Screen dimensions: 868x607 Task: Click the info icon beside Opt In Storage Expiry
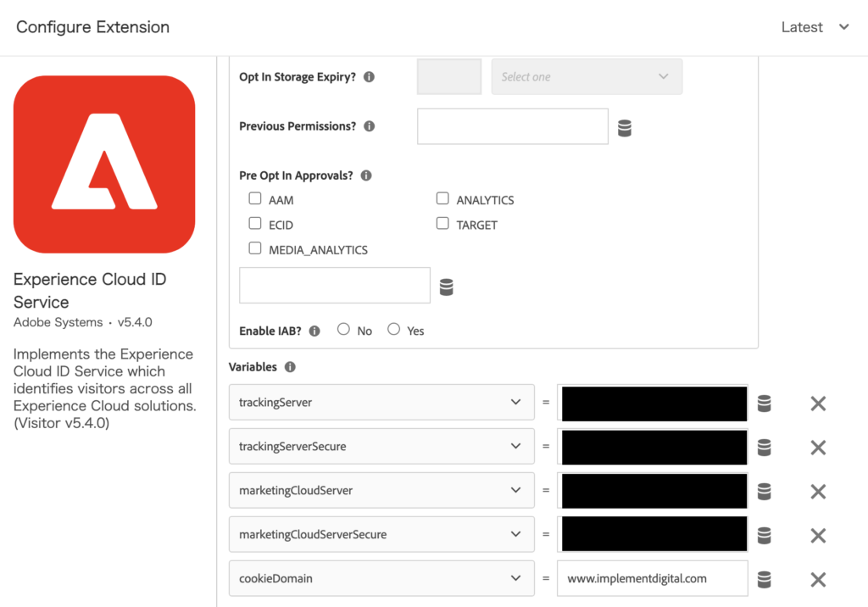pos(369,76)
